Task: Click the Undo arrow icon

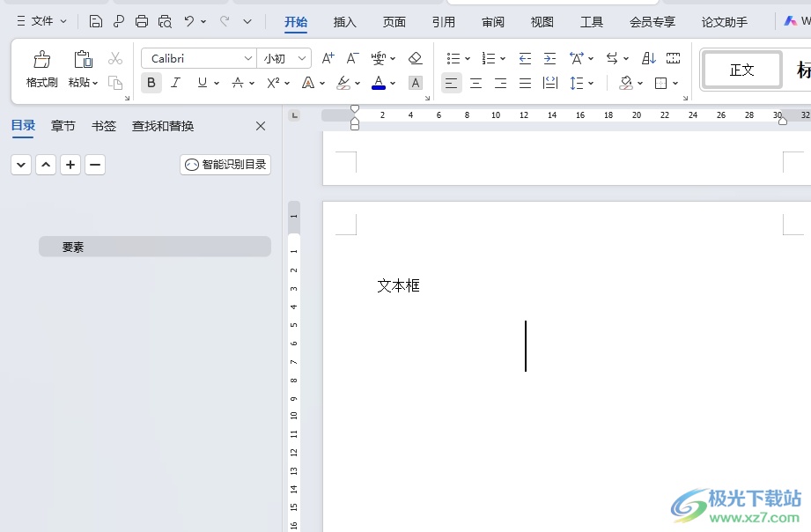Action: pyautogui.click(x=188, y=21)
